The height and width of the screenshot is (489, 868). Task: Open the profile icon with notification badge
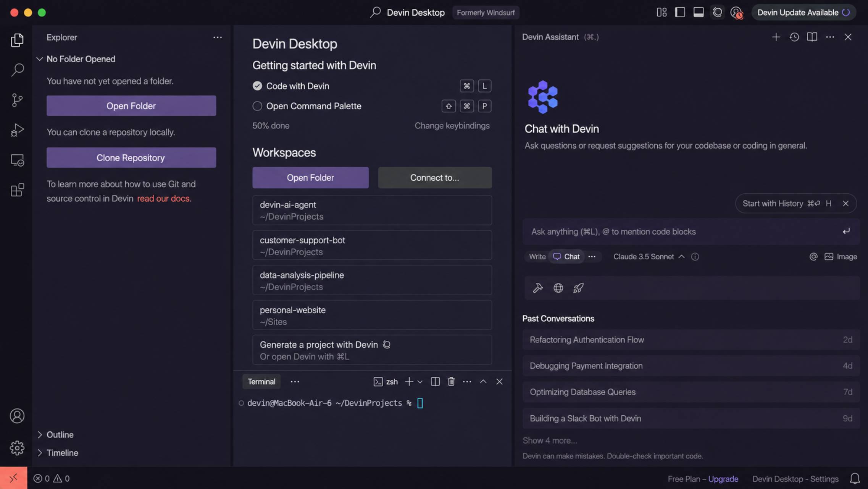tap(736, 13)
